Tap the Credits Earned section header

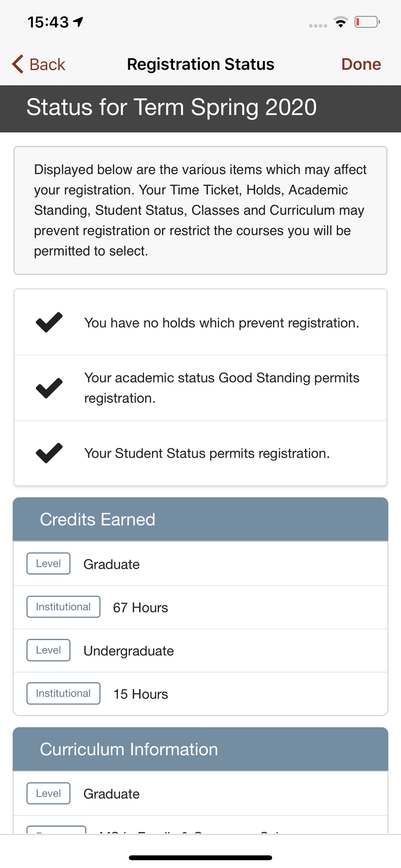tap(200, 519)
